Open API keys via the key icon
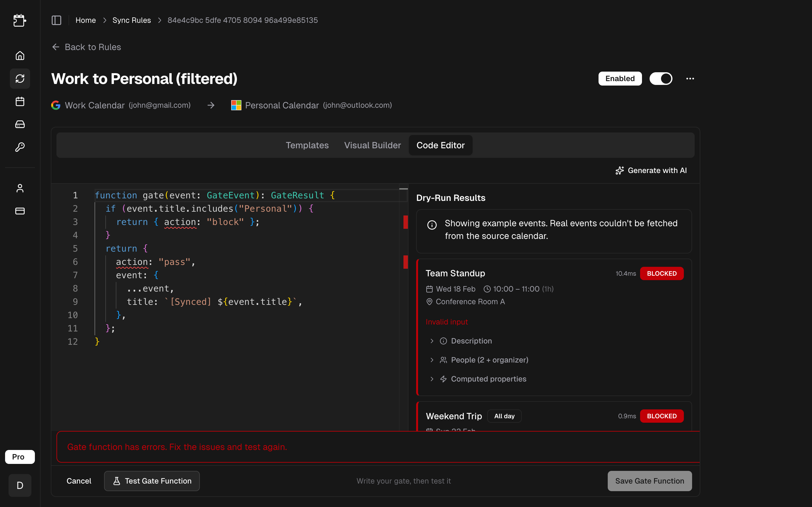The height and width of the screenshot is (507, 812). click(20, 147)
